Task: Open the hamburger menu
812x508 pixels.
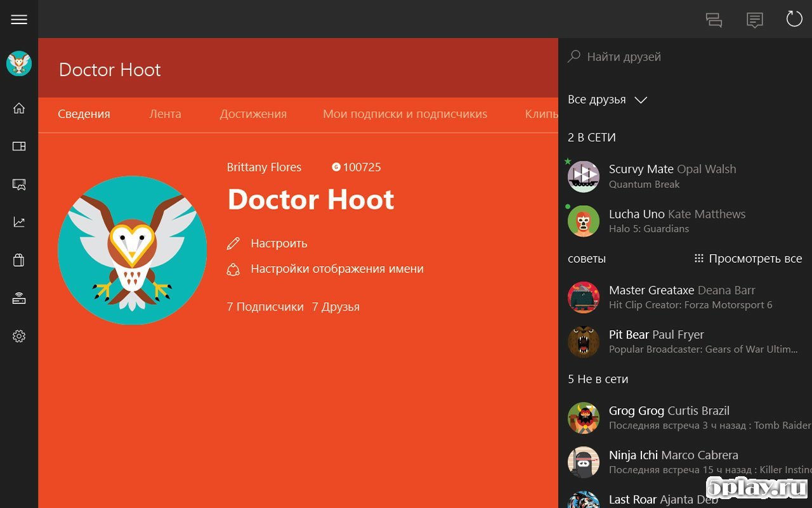Action: click(x=19, y=19)
